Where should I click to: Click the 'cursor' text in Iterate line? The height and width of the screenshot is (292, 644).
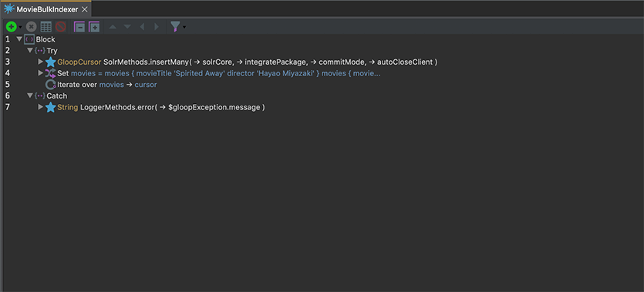tap(146, 85)
